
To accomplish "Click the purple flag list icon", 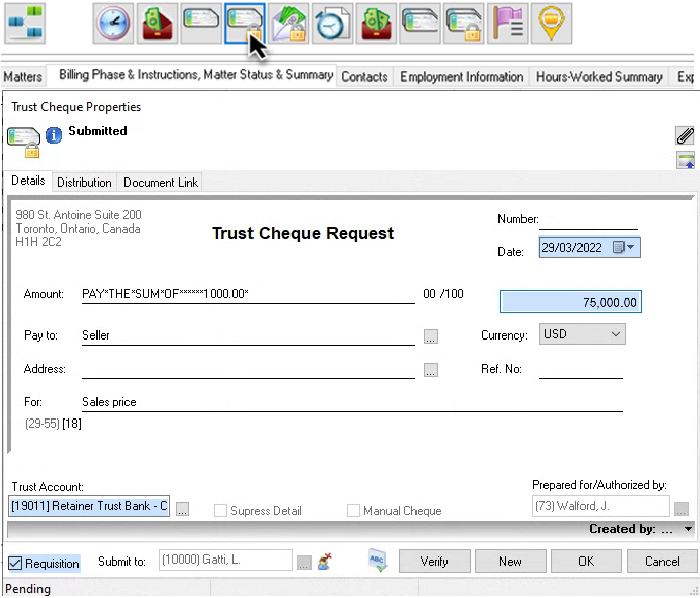I will click(x=508, y=23).
